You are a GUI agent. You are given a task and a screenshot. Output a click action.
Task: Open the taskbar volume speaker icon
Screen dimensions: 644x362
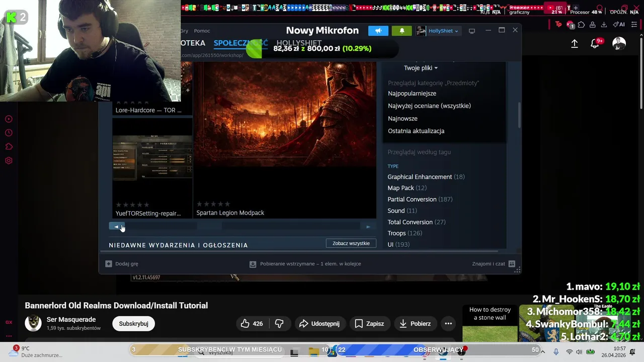tap(579, 352)
